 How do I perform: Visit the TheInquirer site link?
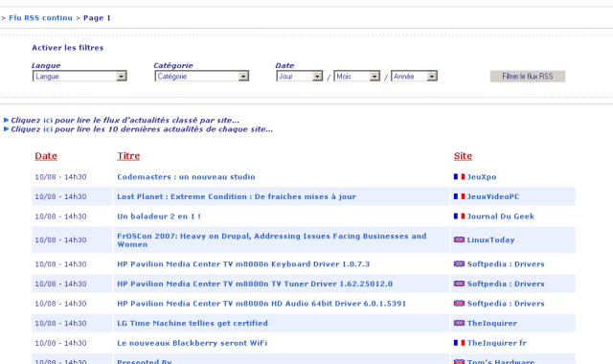492,324
